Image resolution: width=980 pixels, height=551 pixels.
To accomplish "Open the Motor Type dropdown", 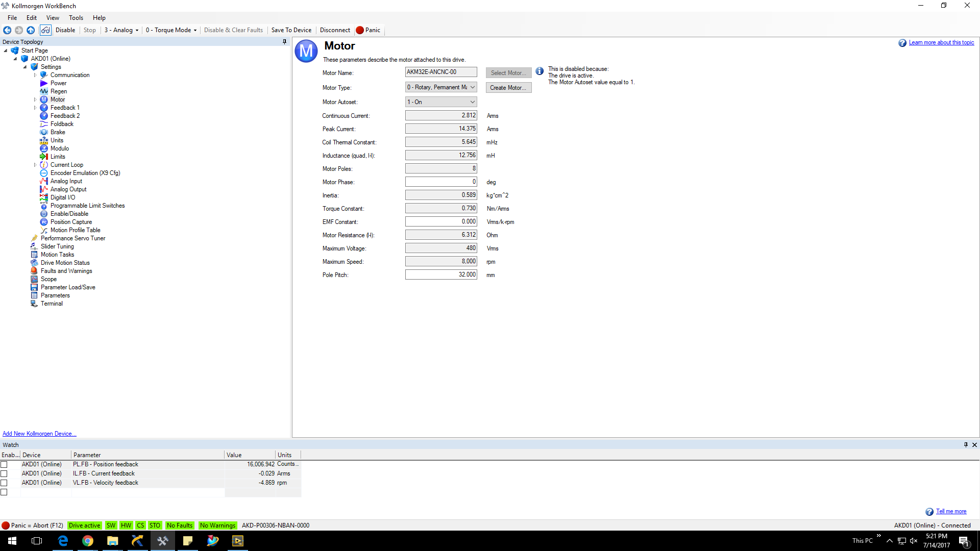I will [x=441, y=87].
